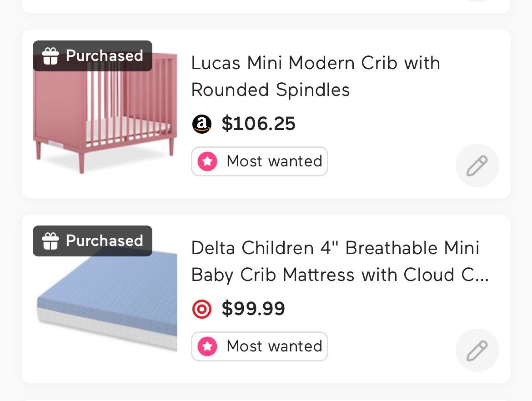Click the gift icon on crib's Purchased badge

(50, 55)
